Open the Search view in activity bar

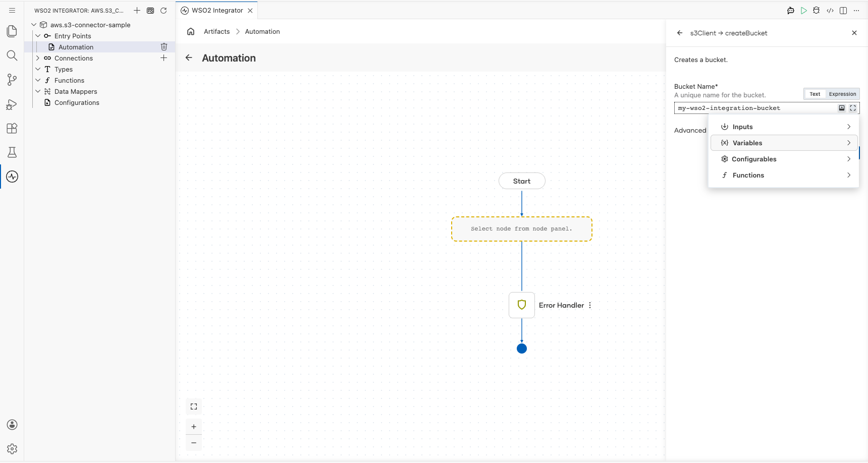(12, 55)
